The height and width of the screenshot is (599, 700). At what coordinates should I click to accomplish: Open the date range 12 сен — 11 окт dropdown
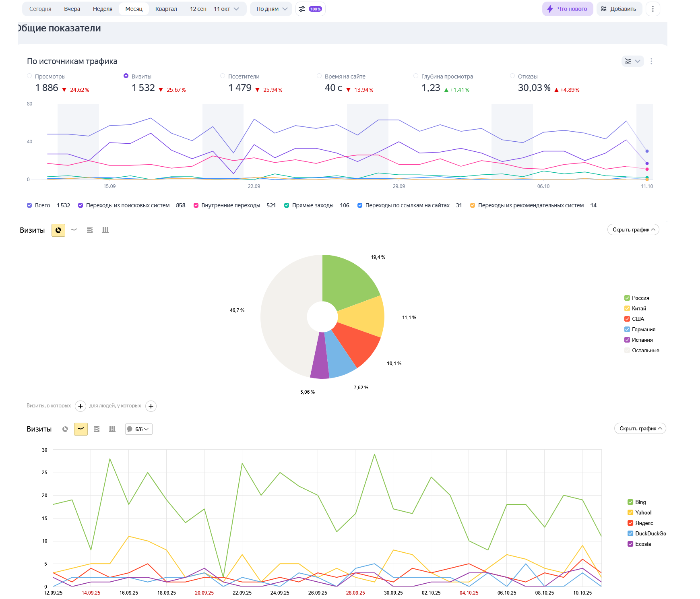(214, 9)
